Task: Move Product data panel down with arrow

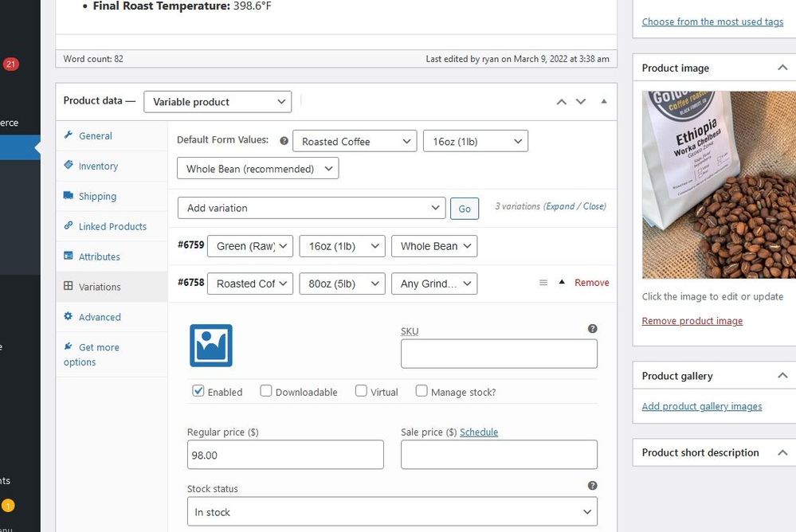Action: coord(581,102)
